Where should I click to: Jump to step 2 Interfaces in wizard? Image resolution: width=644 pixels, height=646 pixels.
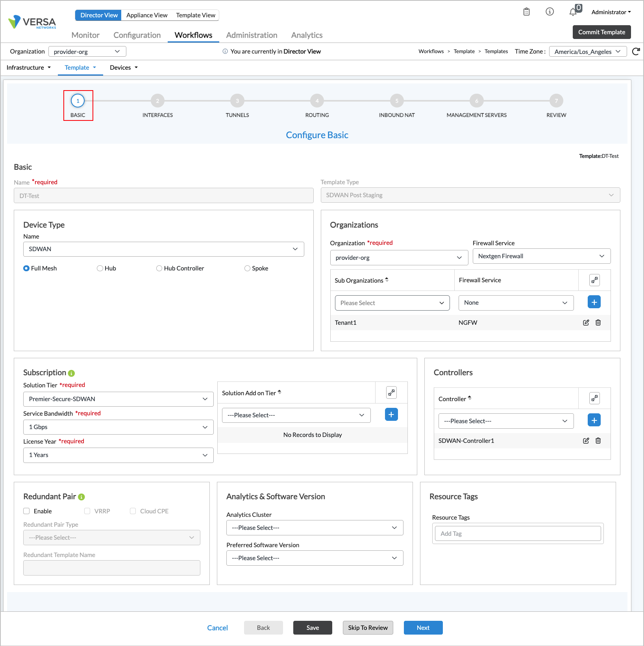(x=157, y=101)
